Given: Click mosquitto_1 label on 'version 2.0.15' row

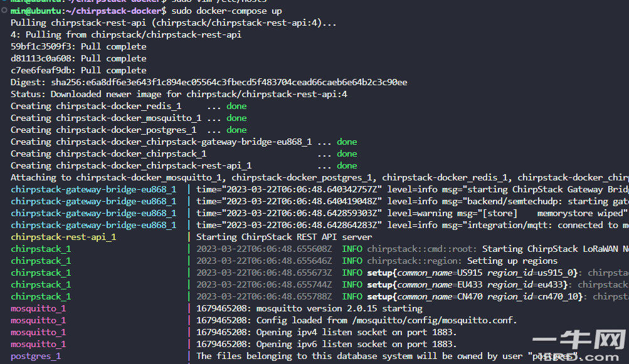Looking at the screenshot, I should click(x=38, y=309).
